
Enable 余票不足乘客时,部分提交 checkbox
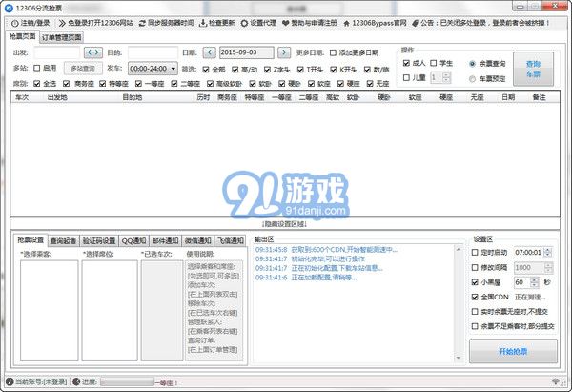475,326
